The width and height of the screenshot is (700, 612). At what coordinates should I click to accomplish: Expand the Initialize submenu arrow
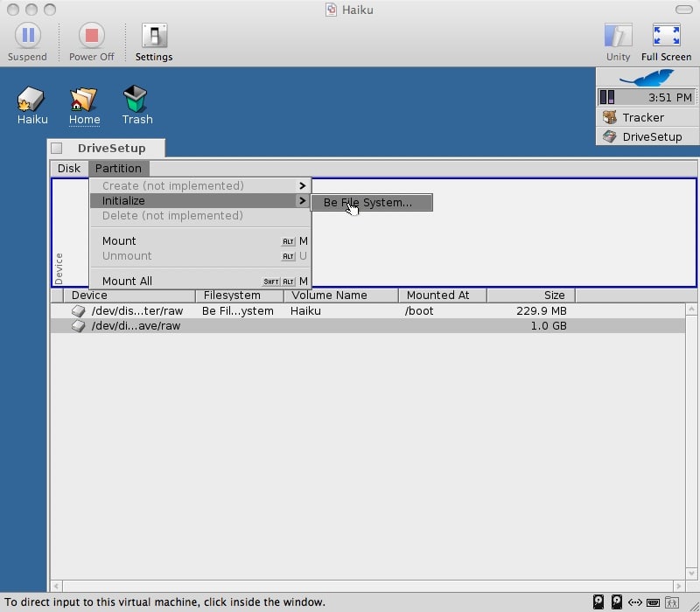point(302,201)
